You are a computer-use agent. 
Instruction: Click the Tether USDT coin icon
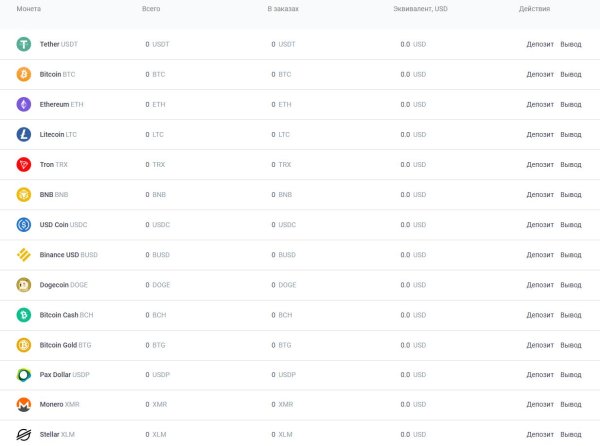coord(24,44)
